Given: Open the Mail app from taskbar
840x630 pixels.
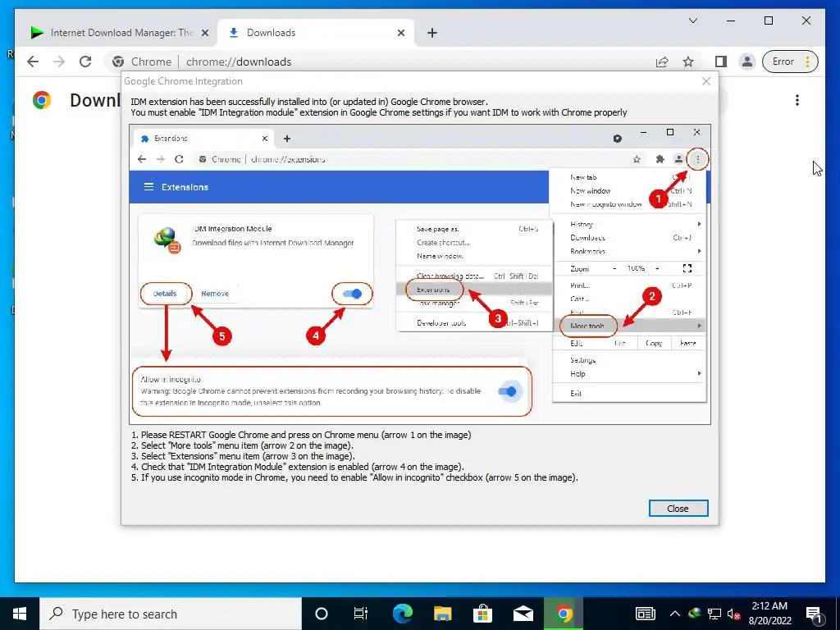Looking at the screenshot, I should pyautogui.click(x=523, y=614).
